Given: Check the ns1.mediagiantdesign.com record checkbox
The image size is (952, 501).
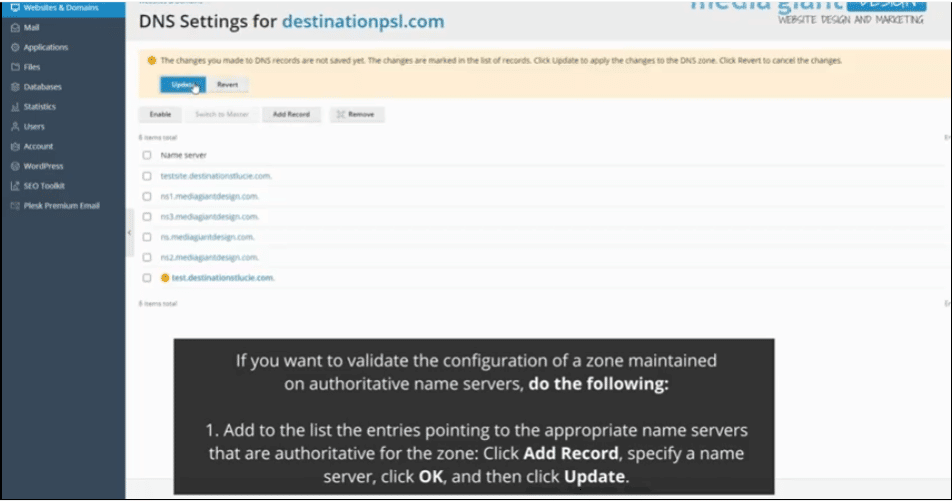Looking at the screenshot, I should pyautogui.click(x=147, y=196).
